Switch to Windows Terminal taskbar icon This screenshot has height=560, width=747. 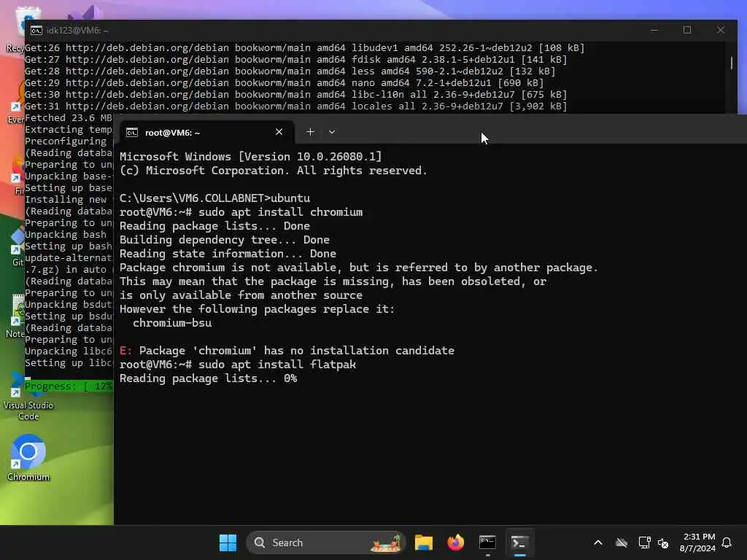pos(519,542)
